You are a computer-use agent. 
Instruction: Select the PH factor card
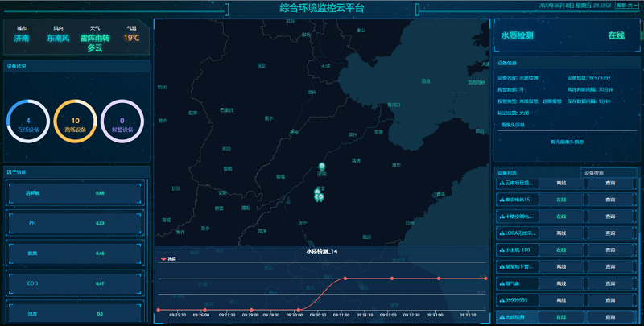pos(76,223)
